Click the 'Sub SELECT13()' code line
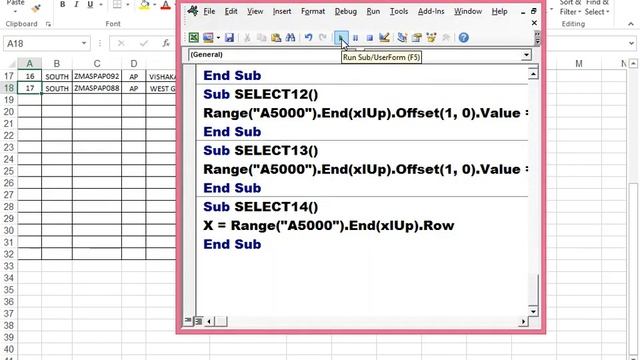The width and height of the screenshot is (640, 360). [260, 151]
